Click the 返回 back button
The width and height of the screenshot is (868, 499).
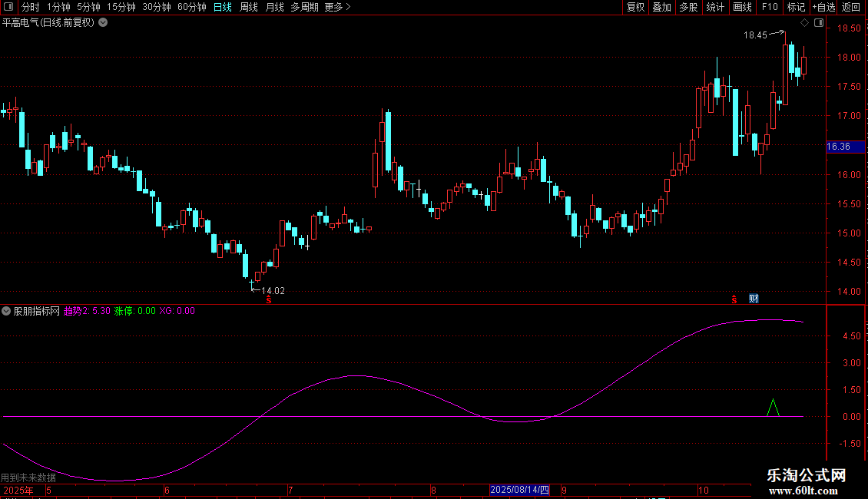click(851, 8)
